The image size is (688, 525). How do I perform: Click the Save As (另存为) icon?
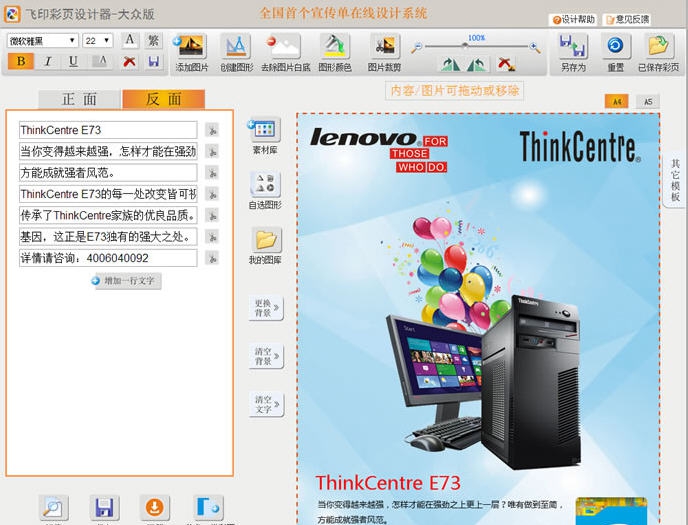[573, 46]
